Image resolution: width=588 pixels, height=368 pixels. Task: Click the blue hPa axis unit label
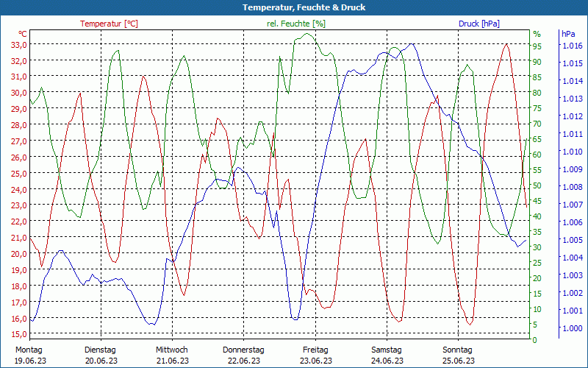(568, 34)
